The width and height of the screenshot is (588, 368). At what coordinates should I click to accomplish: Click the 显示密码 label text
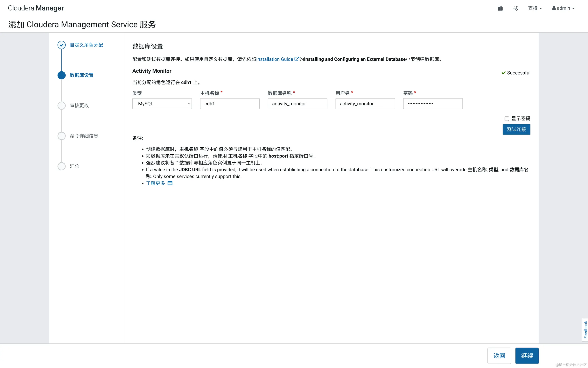(521, 119)
